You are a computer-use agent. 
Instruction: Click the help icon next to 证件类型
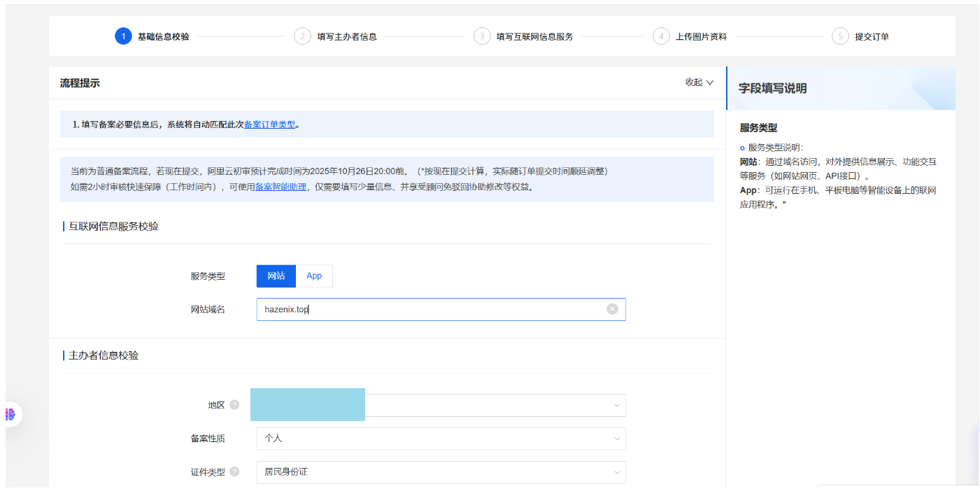pos(234,472)
